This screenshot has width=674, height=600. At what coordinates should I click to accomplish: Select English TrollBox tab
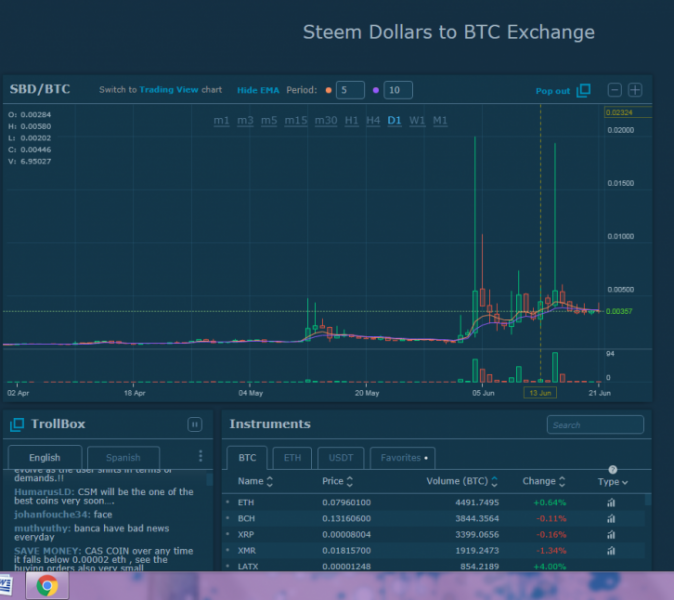coord(45,458)
